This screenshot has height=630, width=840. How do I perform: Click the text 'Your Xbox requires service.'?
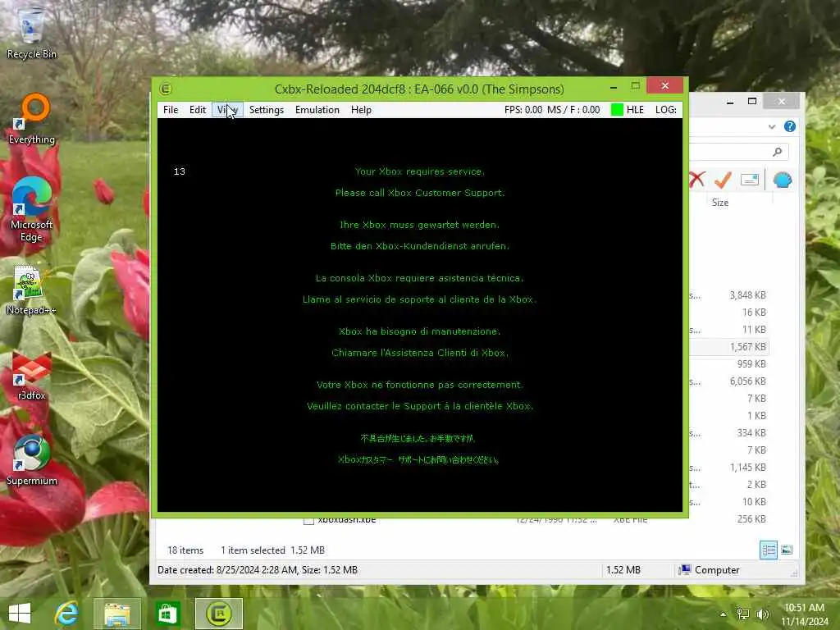point(419,171)
